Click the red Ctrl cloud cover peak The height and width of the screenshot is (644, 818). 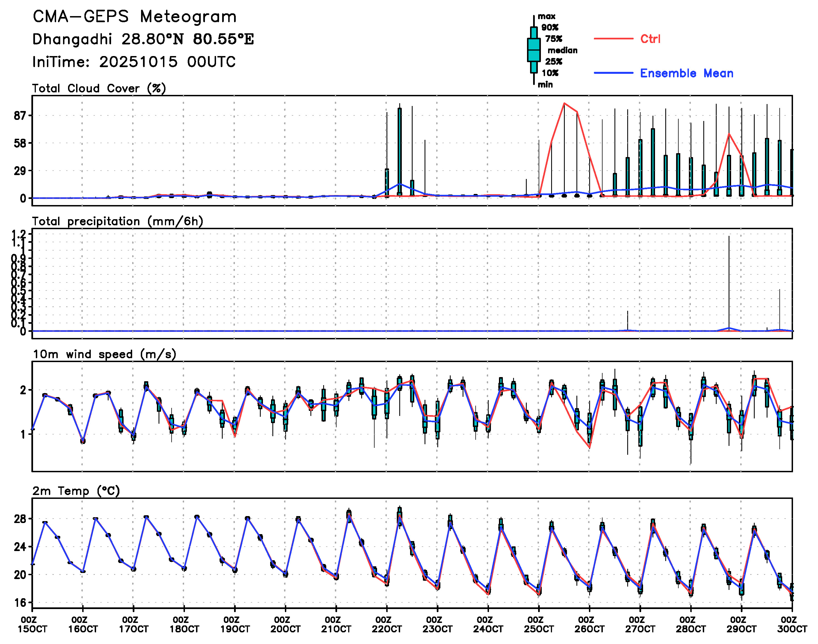point(564,103)
